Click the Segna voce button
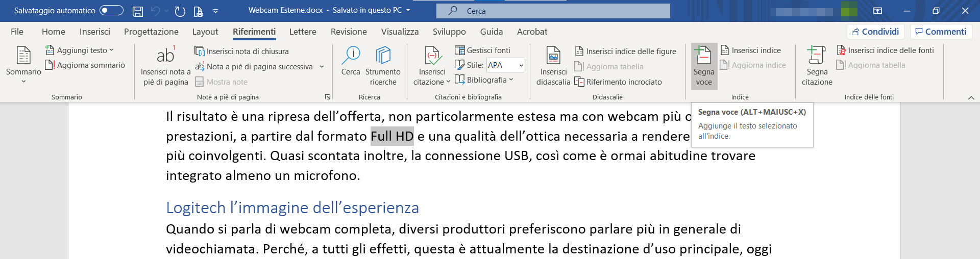 point(704,66)
